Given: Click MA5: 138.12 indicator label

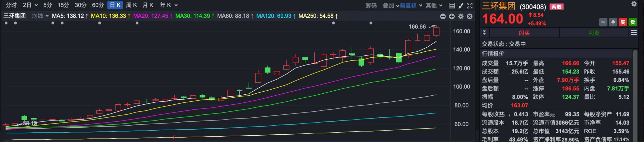Looking at the screenshot, I should (x=70, y=16).
